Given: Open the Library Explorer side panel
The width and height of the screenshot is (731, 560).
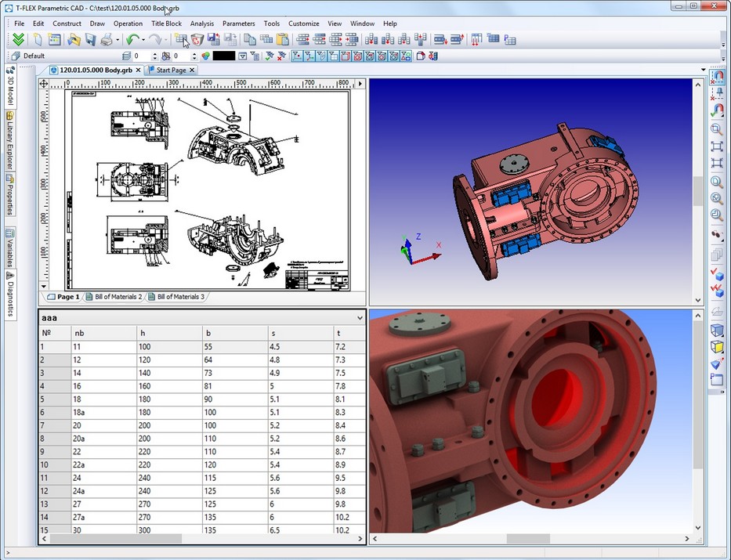Looking at the screenshot, I should 9,139.
